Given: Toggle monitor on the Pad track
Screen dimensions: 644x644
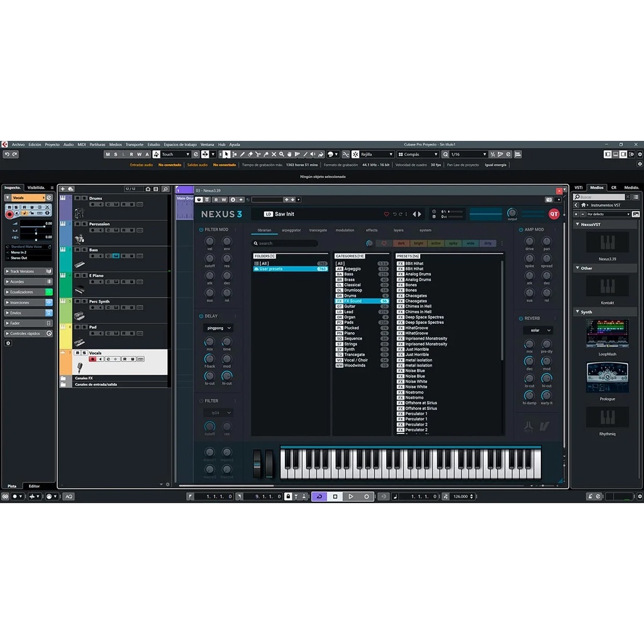Looking at the screenshot, I should point(101,333).
